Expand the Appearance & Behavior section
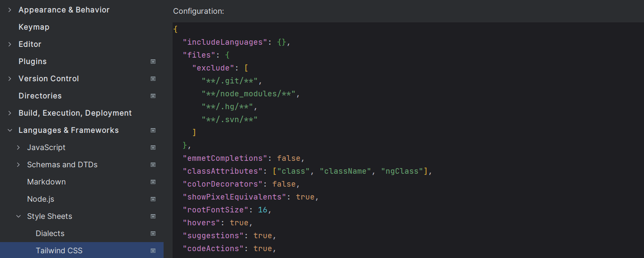The width and height of the screenshot is (644, 258). tap(9, 9)
